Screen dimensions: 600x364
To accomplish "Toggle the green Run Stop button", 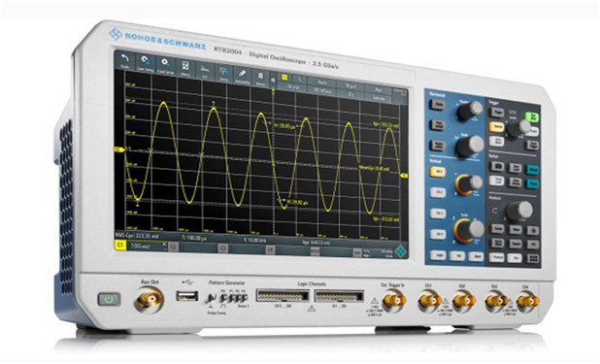I will coord(531,116).
